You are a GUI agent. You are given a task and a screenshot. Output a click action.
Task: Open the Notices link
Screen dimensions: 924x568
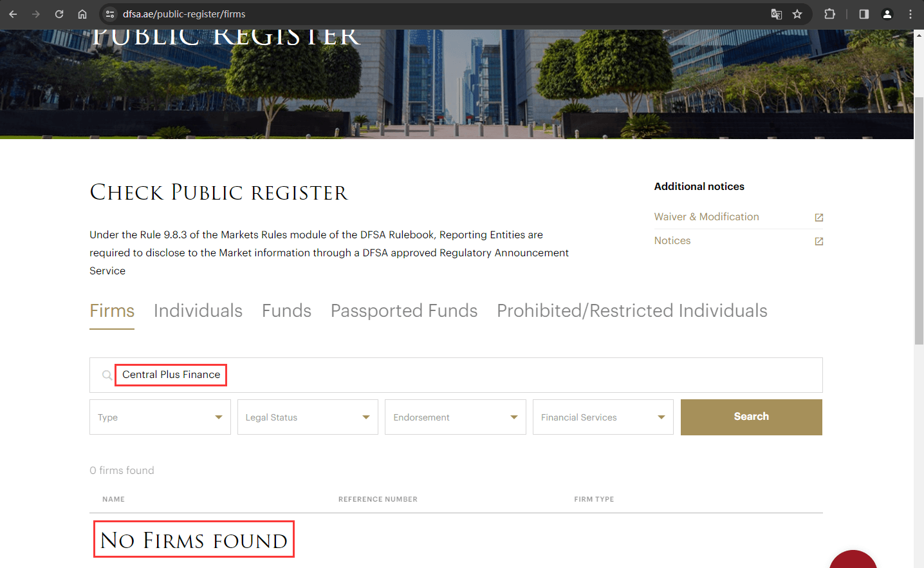672,241
